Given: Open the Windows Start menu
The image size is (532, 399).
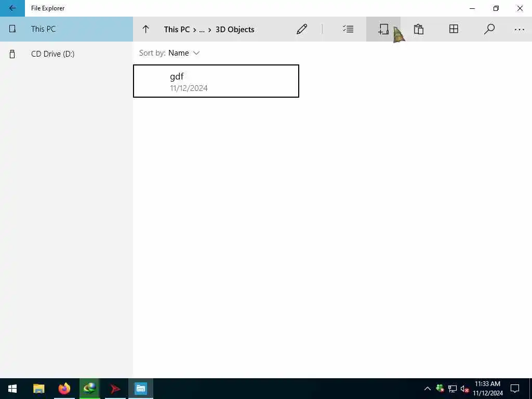Looking at the screenshot, I should pyautogui.click(x=12, y=389).
